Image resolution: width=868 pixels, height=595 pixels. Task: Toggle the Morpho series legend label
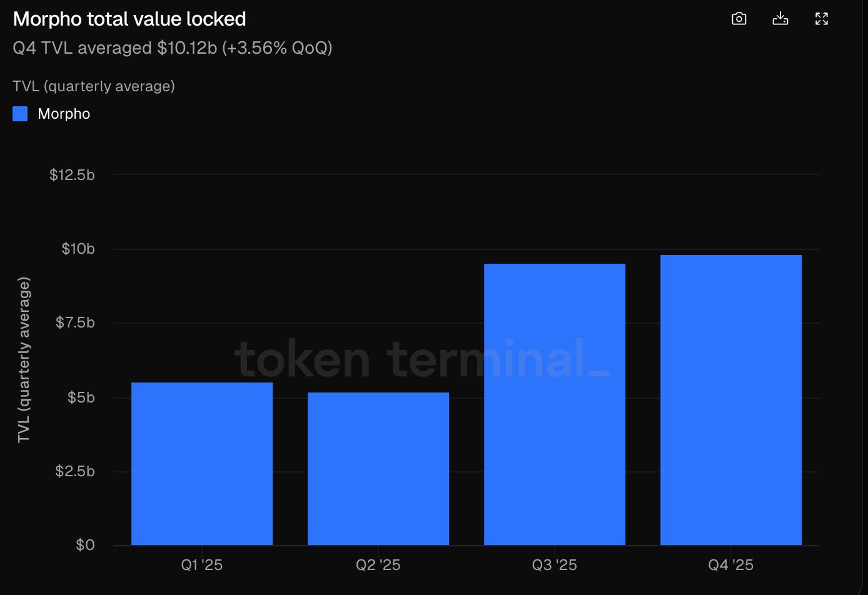point(64,114)
